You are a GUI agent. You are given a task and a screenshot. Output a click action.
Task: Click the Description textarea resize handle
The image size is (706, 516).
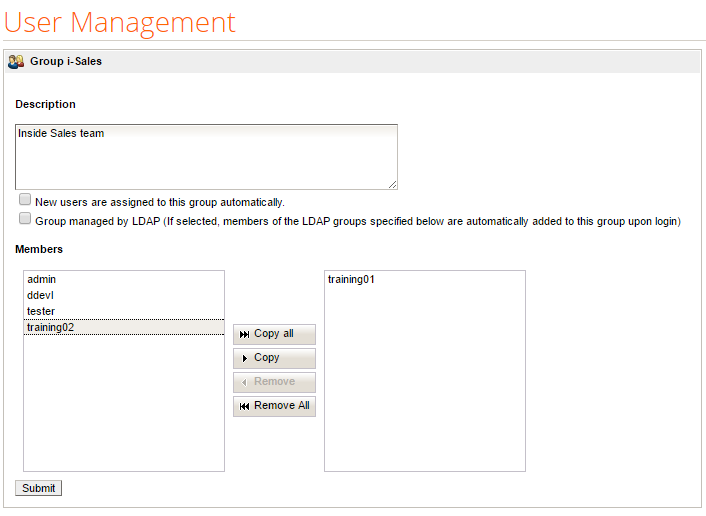393,184
